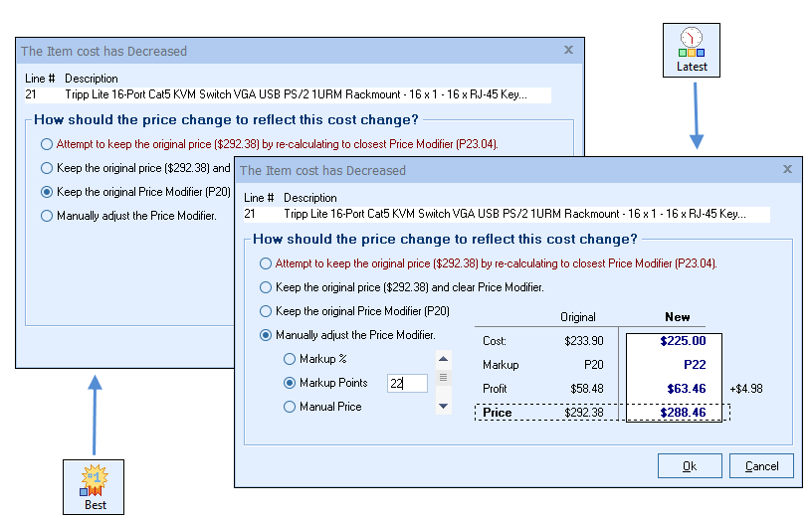The width and height of the screenshot is (812, 521).
Task: Select the Markup Points option
Action: [x=290, y=383]
